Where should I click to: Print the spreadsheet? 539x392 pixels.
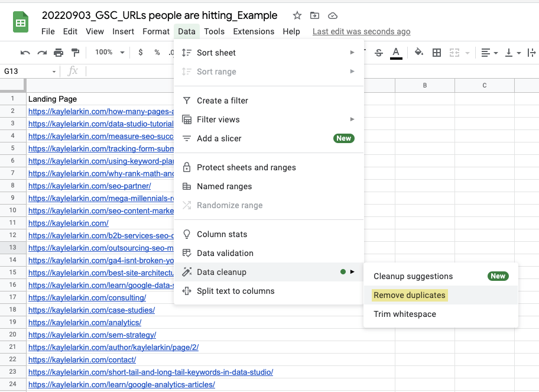(x=58, y=52)
